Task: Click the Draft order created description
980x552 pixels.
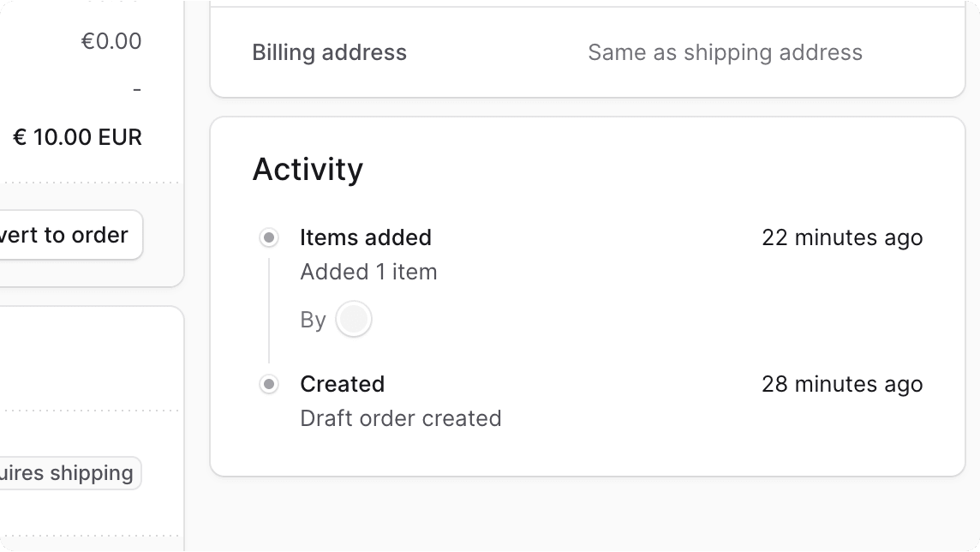Action: click(400, 418)
